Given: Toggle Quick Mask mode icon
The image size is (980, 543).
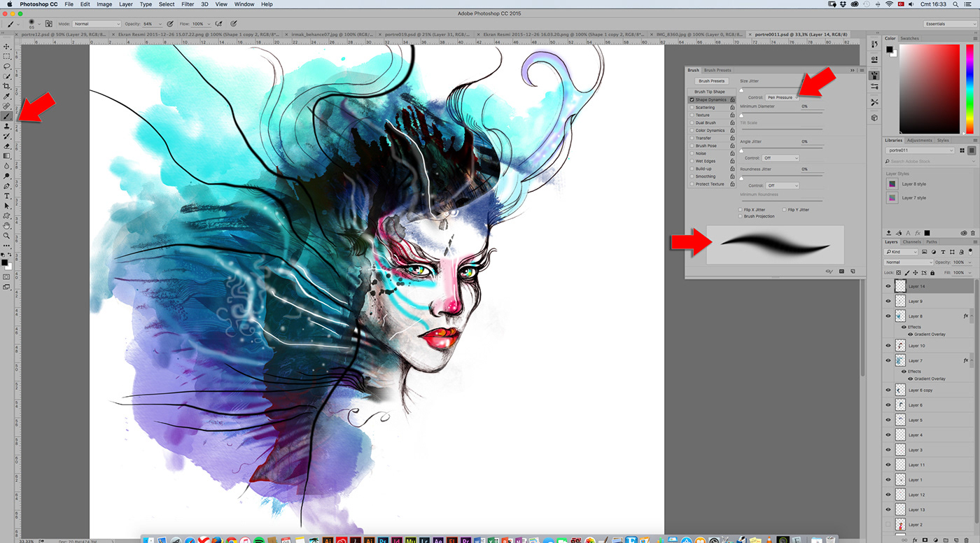Looking at the screenshot, I should point(7,276).
